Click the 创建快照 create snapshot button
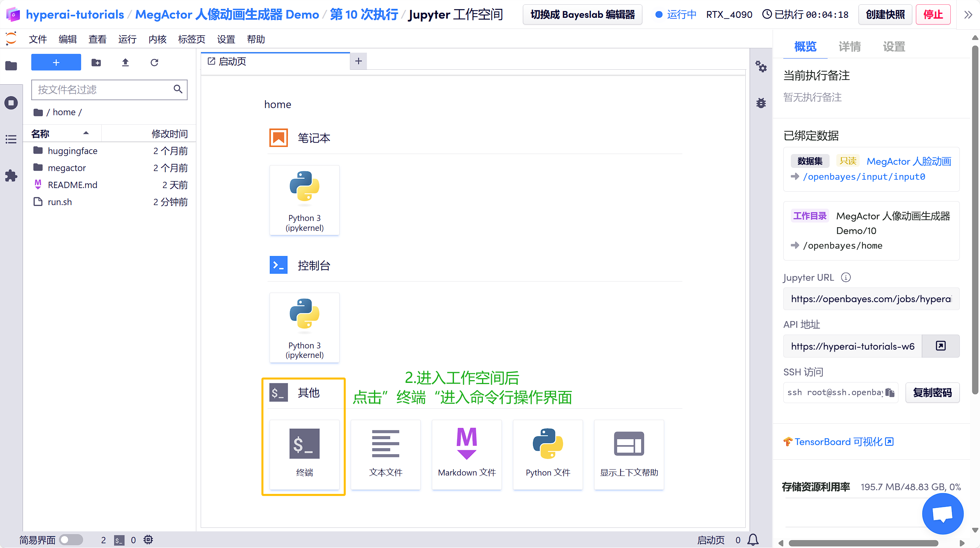The height and width of the screenshot is (548, 980). tap(885, 15)
